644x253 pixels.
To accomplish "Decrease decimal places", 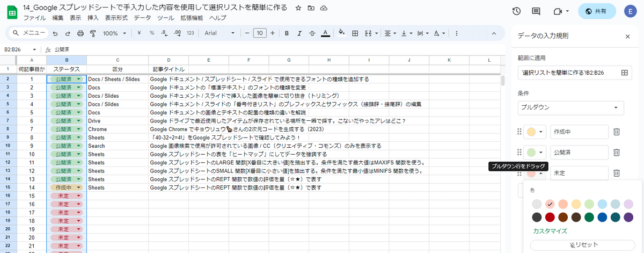I will click(x=165, y=33).
